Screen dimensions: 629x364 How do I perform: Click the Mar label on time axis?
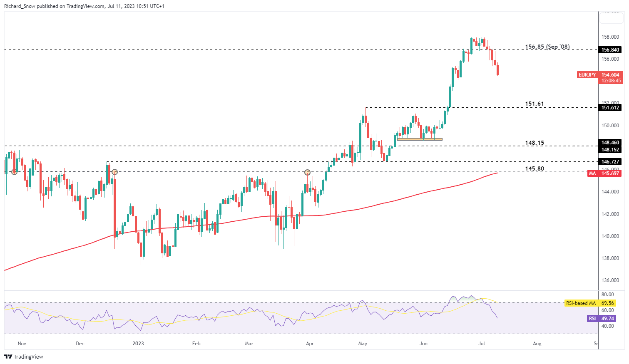[249, 344]
